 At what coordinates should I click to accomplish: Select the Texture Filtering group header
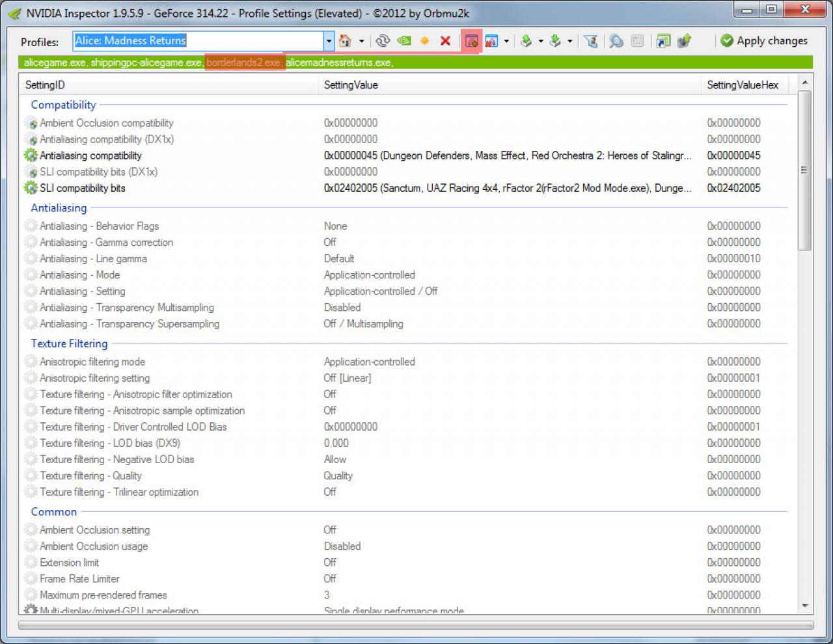[69, 343]
